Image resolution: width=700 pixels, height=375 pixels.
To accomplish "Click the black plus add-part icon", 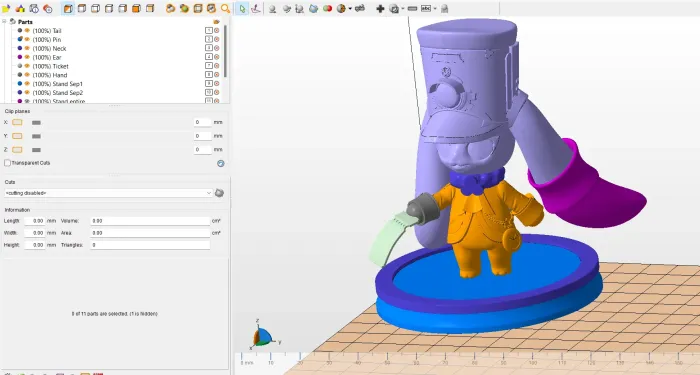I will [x=380, y=8].
